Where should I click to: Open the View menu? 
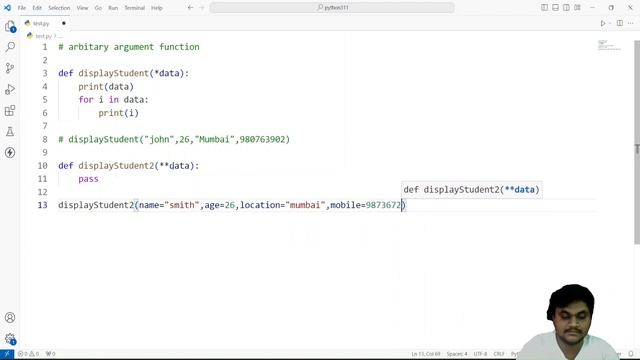82,8
